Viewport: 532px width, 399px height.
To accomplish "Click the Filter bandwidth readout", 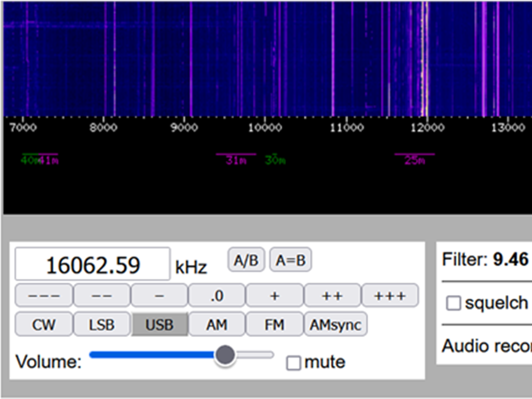I will (x=485, y=259).
